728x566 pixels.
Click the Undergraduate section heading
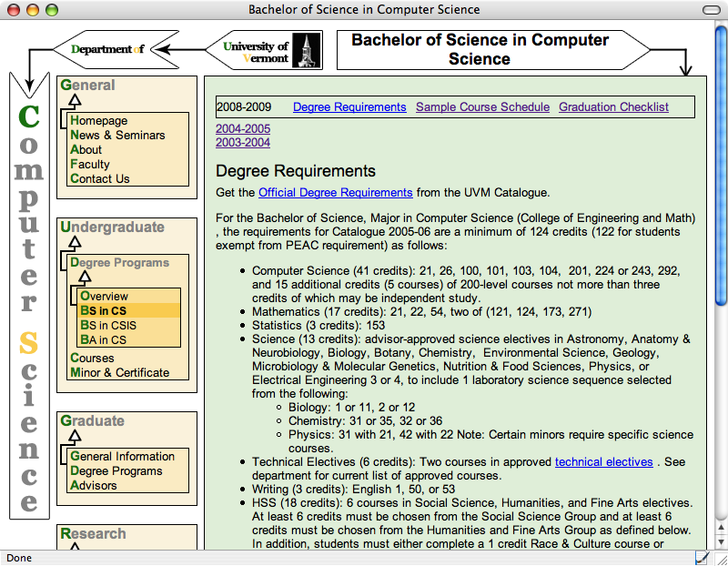coord(112,227)
